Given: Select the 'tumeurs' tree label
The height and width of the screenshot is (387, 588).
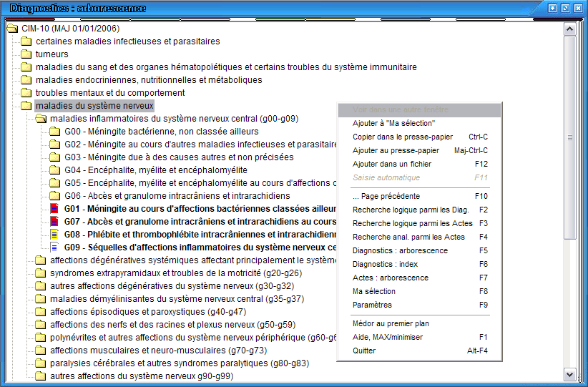Looking at the screenshot, I should 52,54.
